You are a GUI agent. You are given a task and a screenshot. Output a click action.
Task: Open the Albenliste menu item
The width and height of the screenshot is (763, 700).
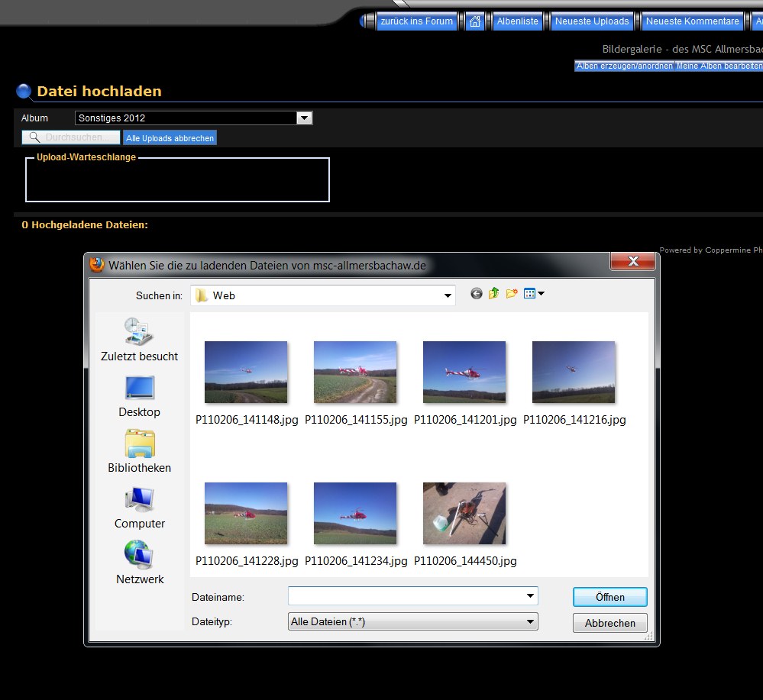tap(517, 21)
